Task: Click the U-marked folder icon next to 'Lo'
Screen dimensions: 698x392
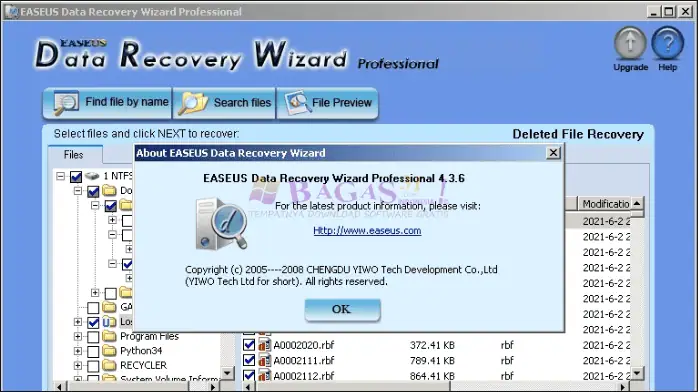Action: (109, 322)
